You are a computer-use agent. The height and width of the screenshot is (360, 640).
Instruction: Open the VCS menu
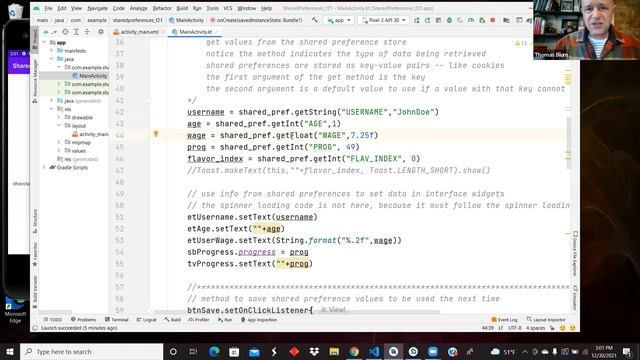228,8
